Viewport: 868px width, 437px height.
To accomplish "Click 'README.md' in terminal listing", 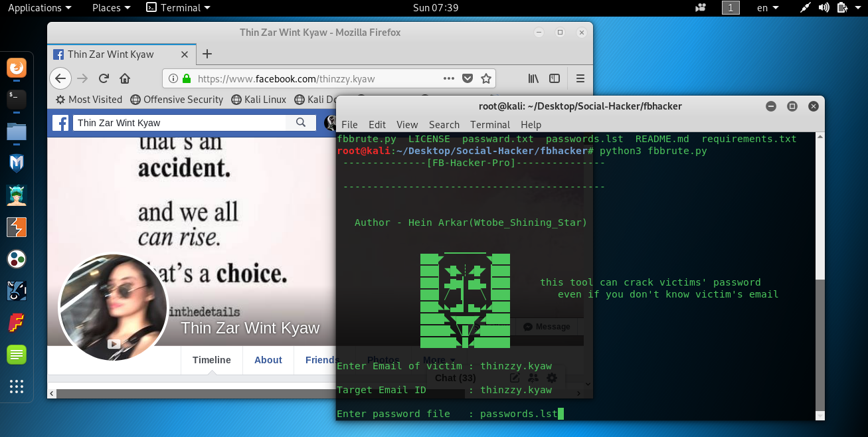I will pos(662,139).
